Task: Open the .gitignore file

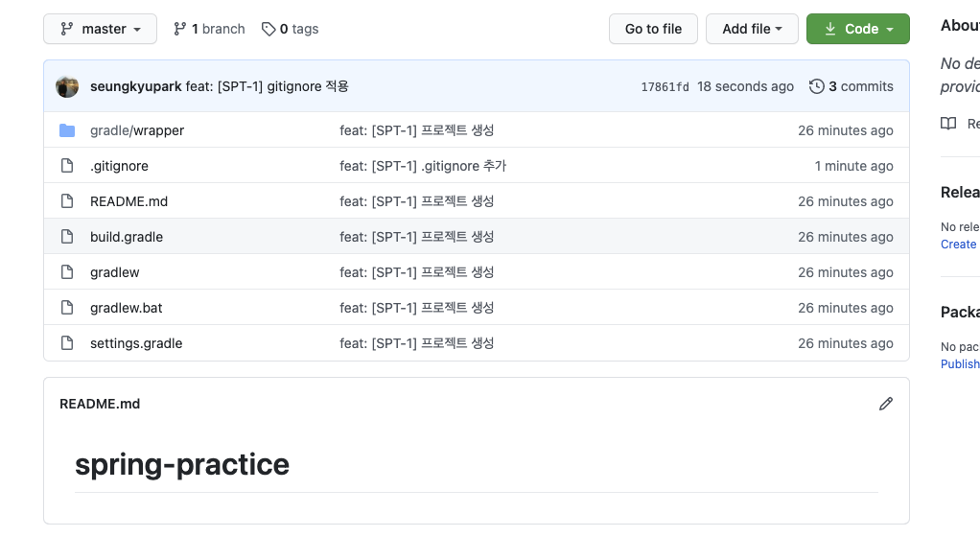Action: point(119,166)
